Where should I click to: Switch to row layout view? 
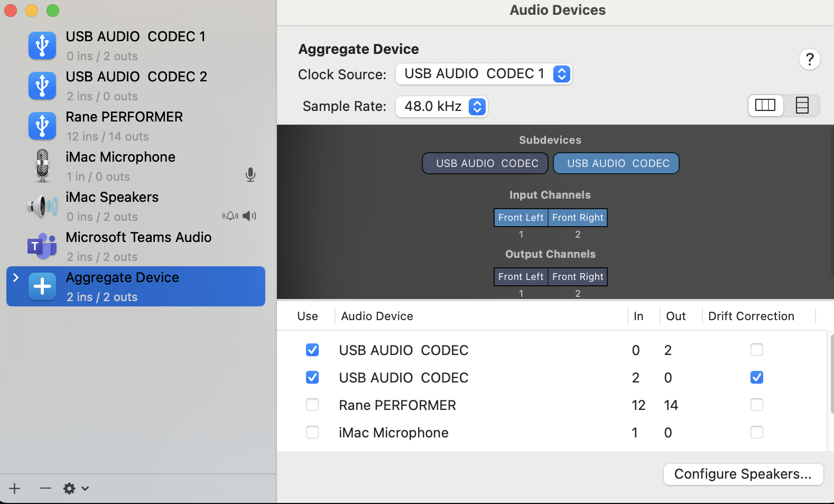point(802,106)
